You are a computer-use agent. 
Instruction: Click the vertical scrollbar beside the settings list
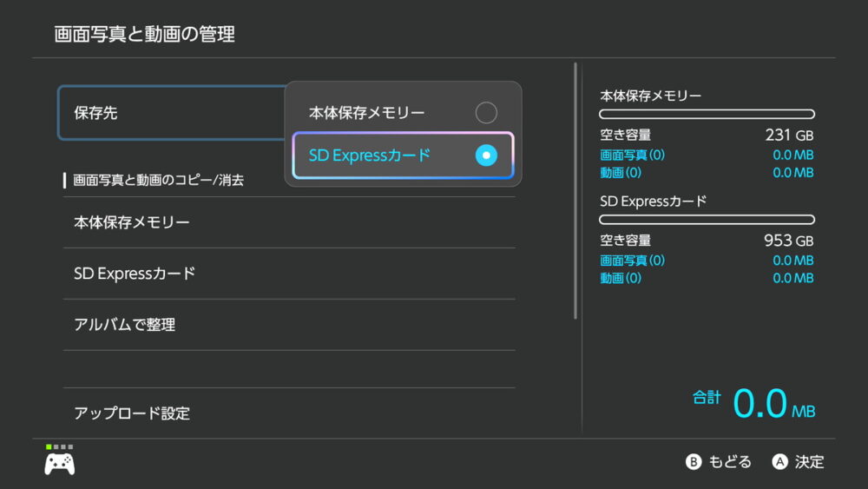click(x=575, y=191)
